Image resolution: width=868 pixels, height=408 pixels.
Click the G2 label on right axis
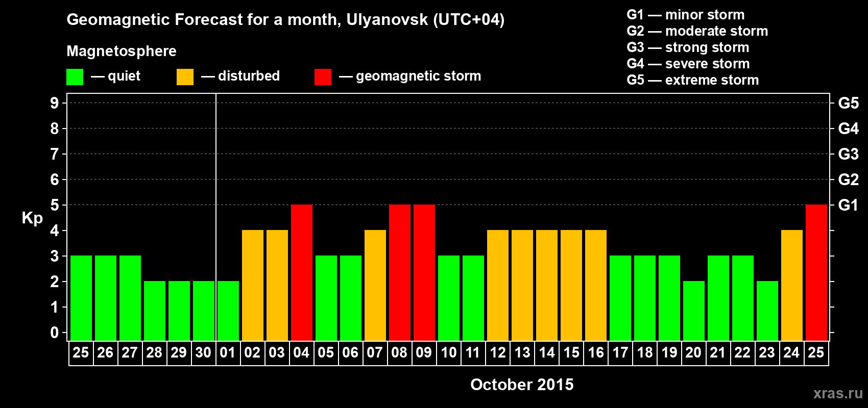coord(849,180)
